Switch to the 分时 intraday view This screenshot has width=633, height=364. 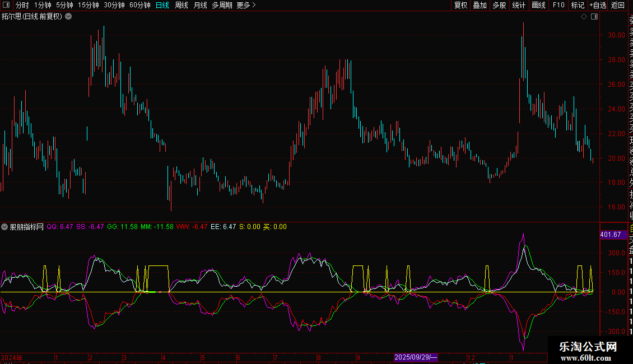22,5
